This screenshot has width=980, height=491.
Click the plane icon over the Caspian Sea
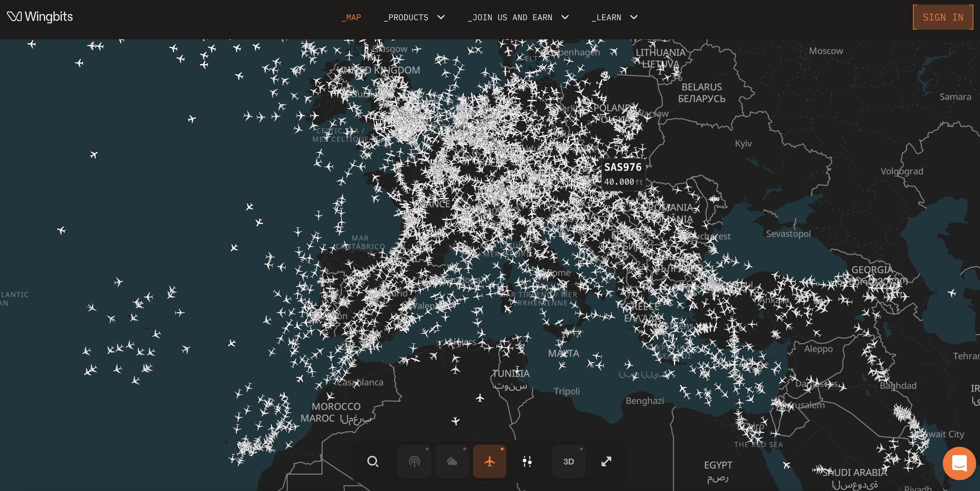952,293
